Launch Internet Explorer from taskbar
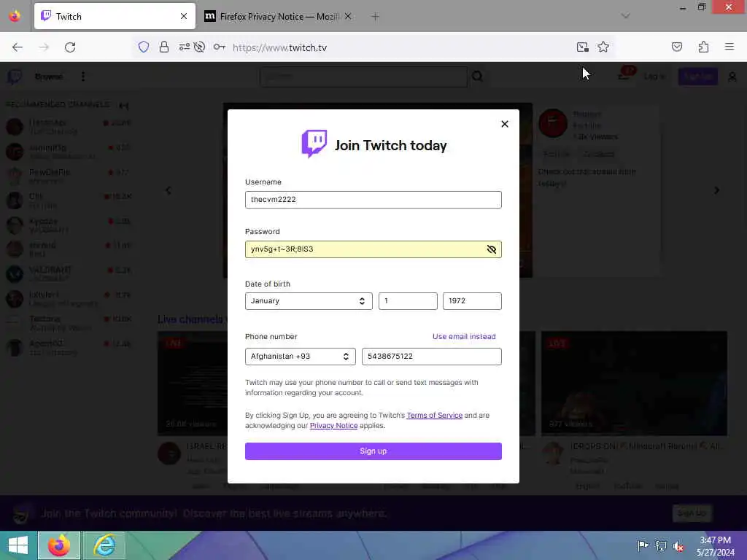 tap(104, 545)
